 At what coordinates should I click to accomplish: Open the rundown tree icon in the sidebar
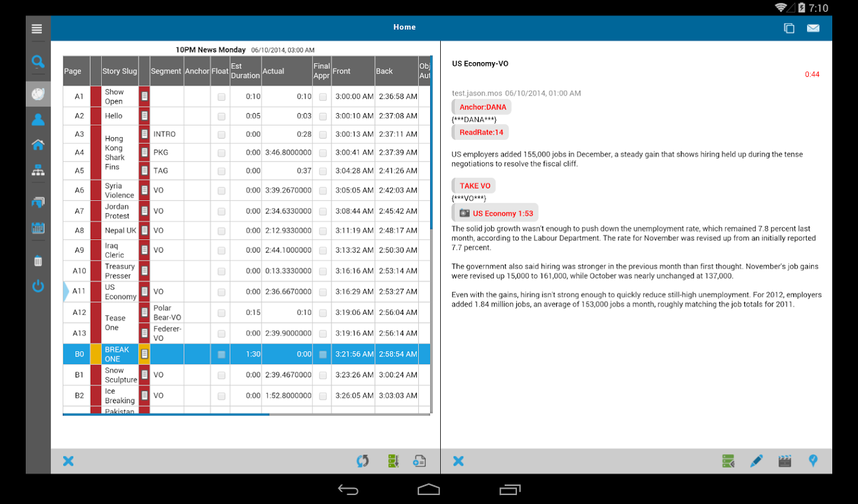click(38, 171)
